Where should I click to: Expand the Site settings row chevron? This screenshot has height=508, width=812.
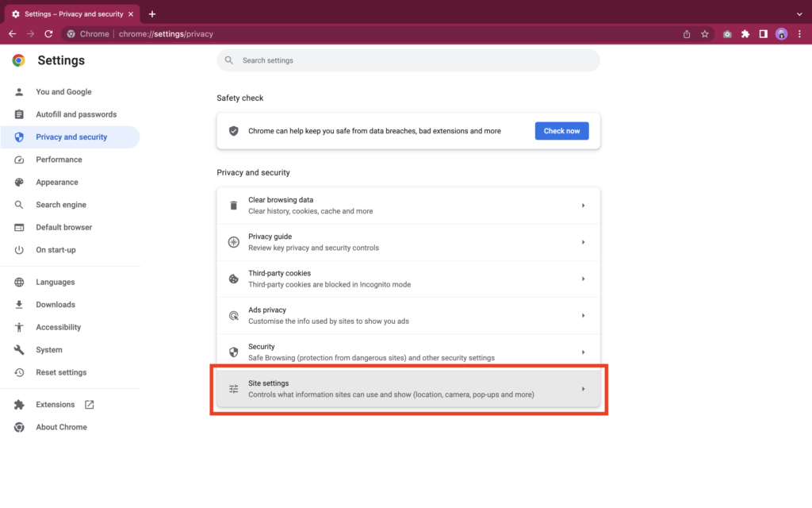click(x=584, y=389)
